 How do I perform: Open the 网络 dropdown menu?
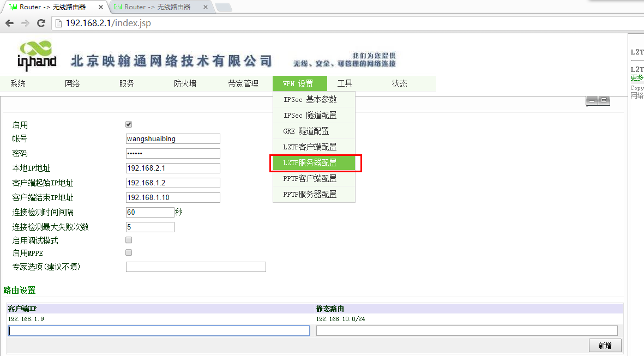pyautogui.click(x=72, y=83)
